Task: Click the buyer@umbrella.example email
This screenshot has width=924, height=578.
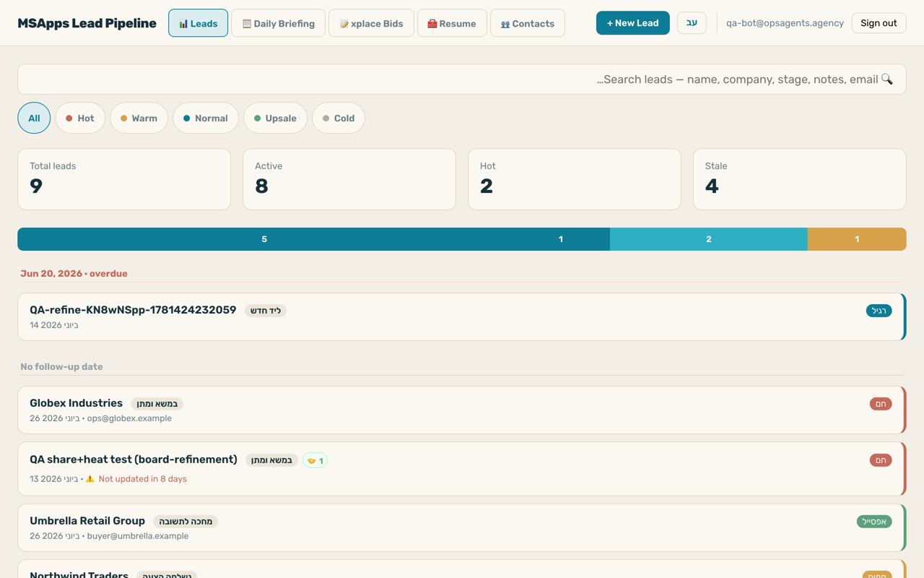Action: pyautogui.click(x=138, y=536)
